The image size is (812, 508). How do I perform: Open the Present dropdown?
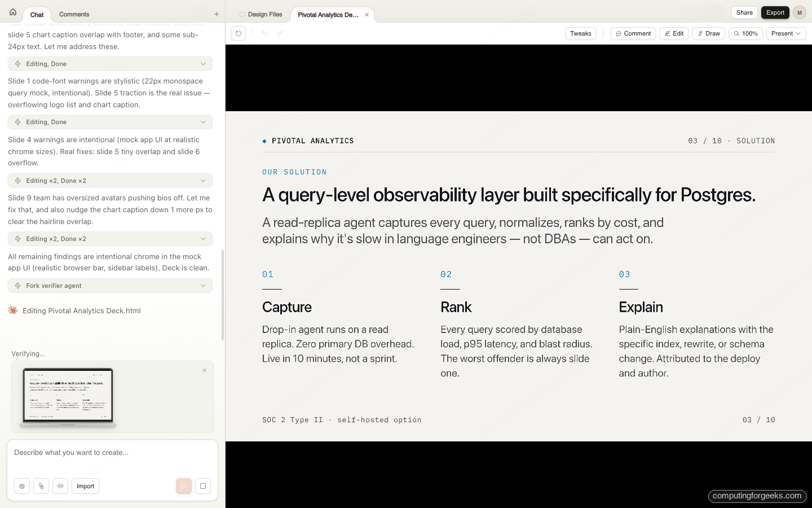[x=785, y=33]
